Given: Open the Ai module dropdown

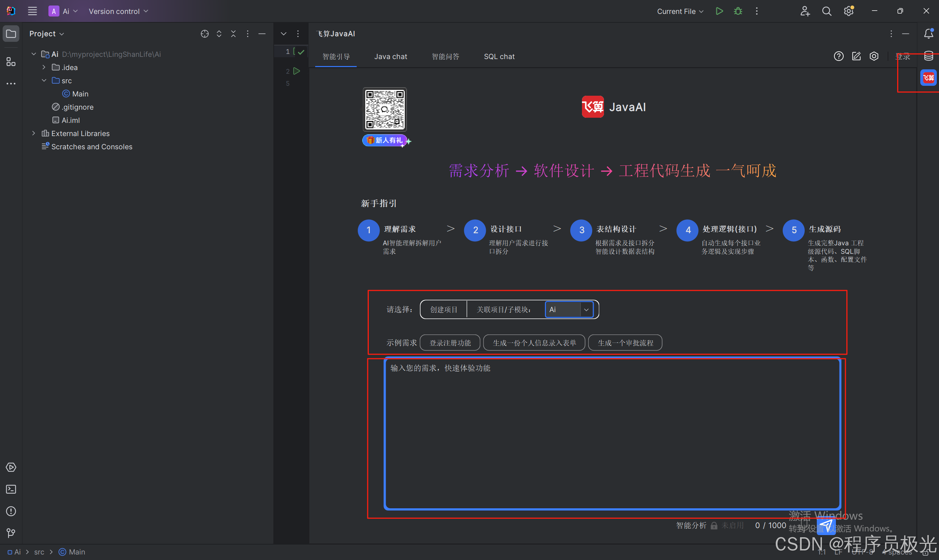Looking at the screenshot, I should 586,310.
